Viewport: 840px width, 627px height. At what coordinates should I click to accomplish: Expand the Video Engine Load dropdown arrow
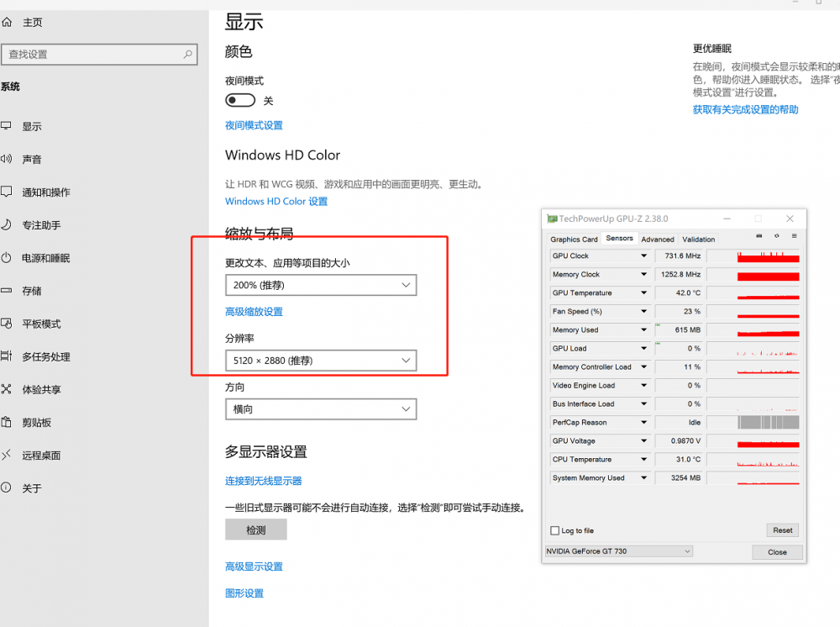[x=644, y=385]
